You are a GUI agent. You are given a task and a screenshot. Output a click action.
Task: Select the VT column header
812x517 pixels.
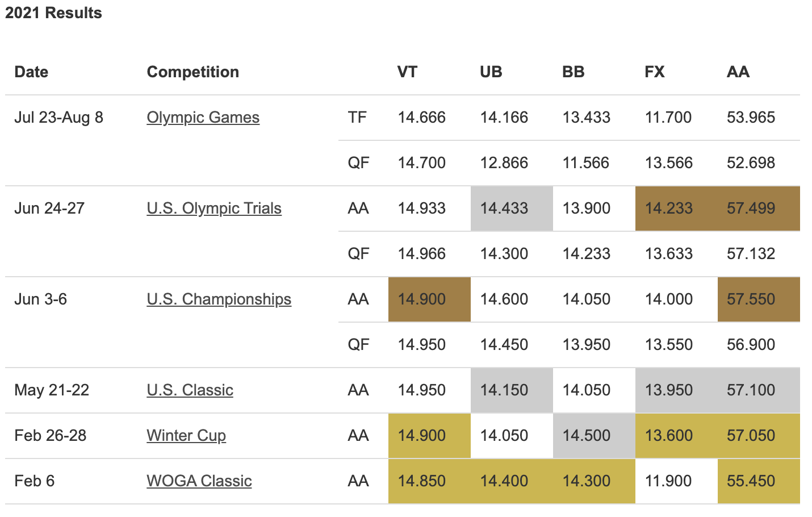pos(407,72)
